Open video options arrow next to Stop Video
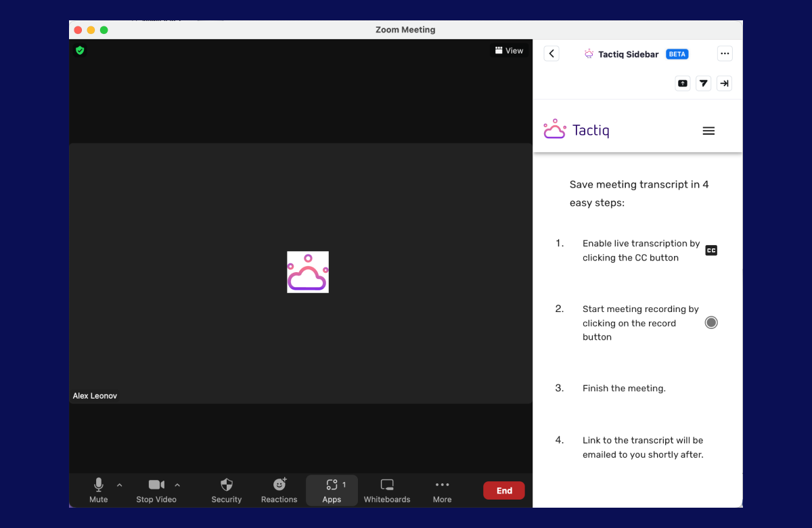Image resolution: width=812 pixels, height=528 pixels. 177,485
